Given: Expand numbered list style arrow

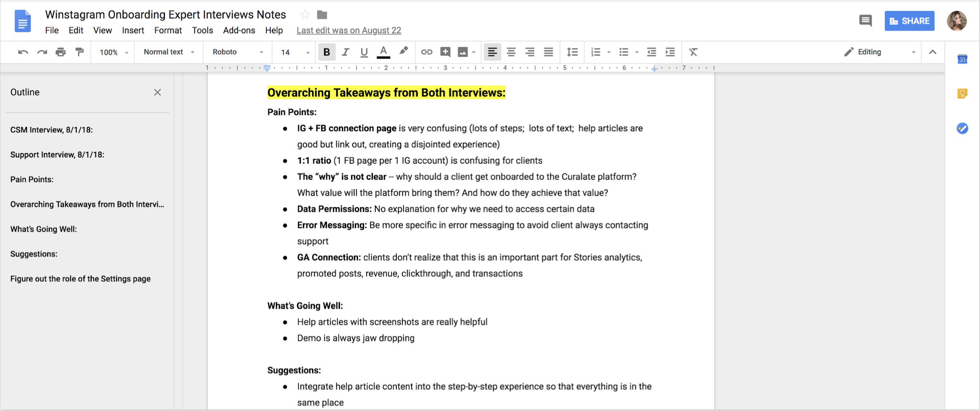Looking at the screenshot, I should 609,52.
